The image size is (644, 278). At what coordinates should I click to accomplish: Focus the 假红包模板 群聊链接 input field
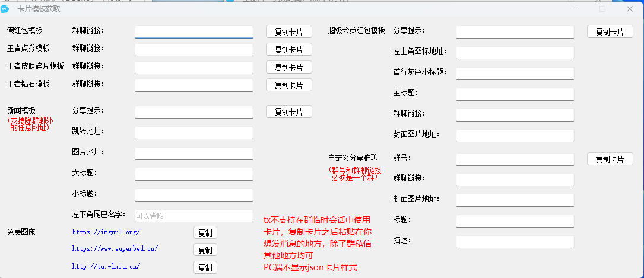click(193, 31)
